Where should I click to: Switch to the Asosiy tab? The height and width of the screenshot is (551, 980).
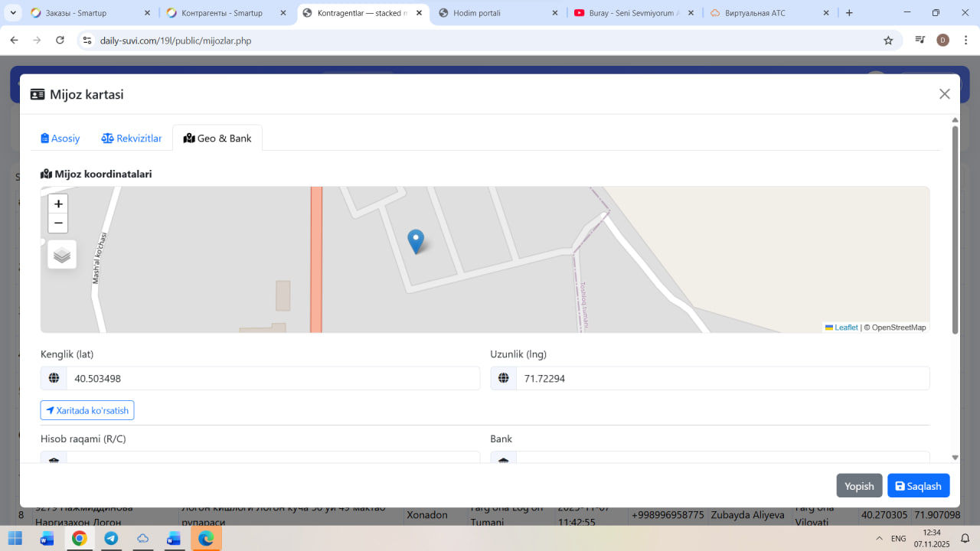[x=60, y=139]
